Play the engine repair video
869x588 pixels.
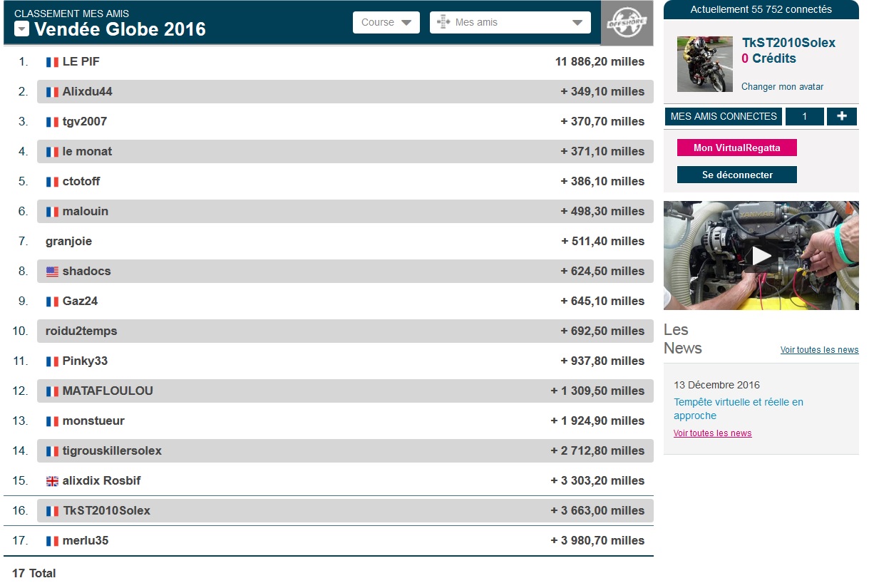[x=761, y=255]
